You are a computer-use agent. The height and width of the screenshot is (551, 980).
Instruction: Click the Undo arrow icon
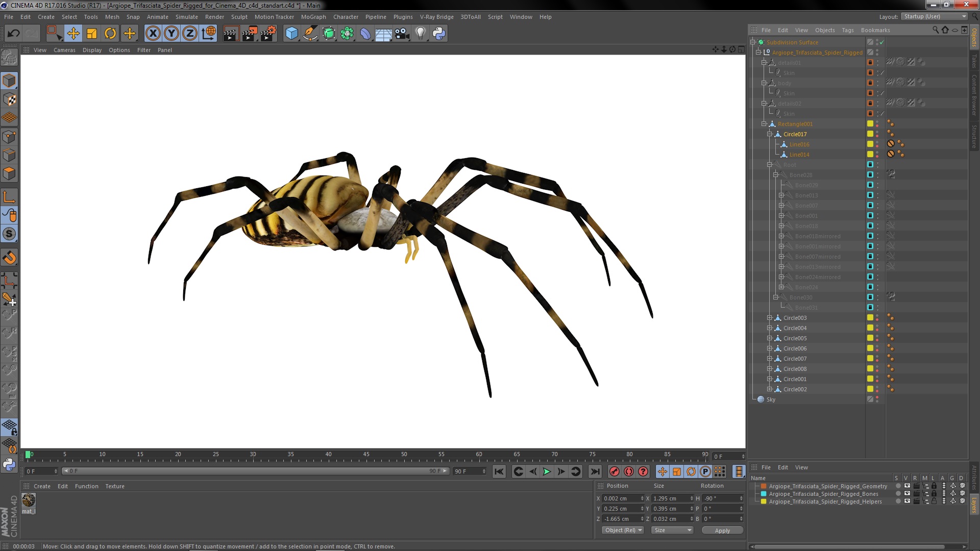point(13,34)
